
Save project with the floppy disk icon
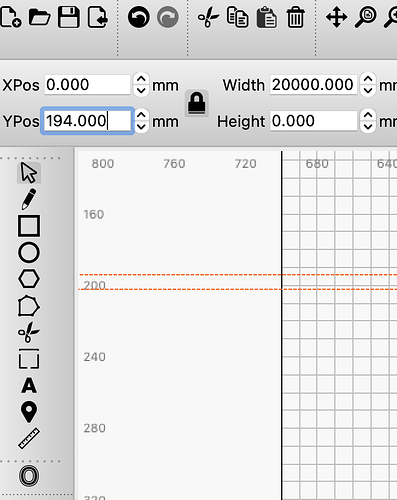click(x=69, y=17)
